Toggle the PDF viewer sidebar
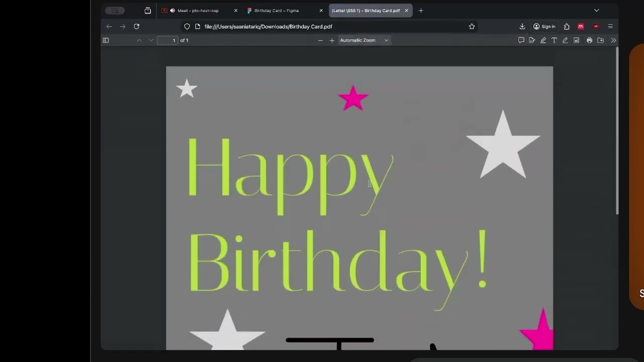Image resolution: width=644 pixels, height=362 pixels. (x=106, y=40)
